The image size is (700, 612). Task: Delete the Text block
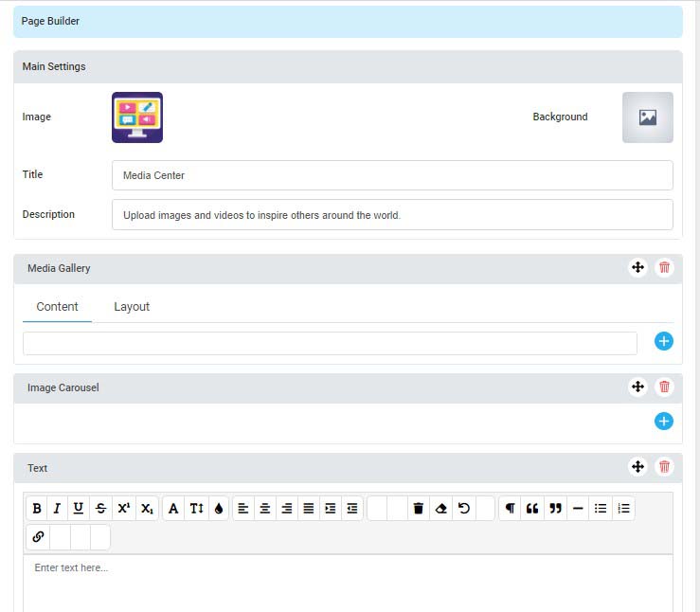[x=664, y=466]
